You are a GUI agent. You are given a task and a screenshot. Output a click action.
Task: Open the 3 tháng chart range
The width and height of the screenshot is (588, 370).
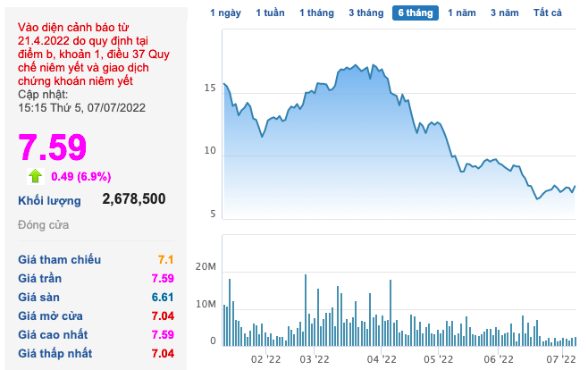tap(365, 13)
